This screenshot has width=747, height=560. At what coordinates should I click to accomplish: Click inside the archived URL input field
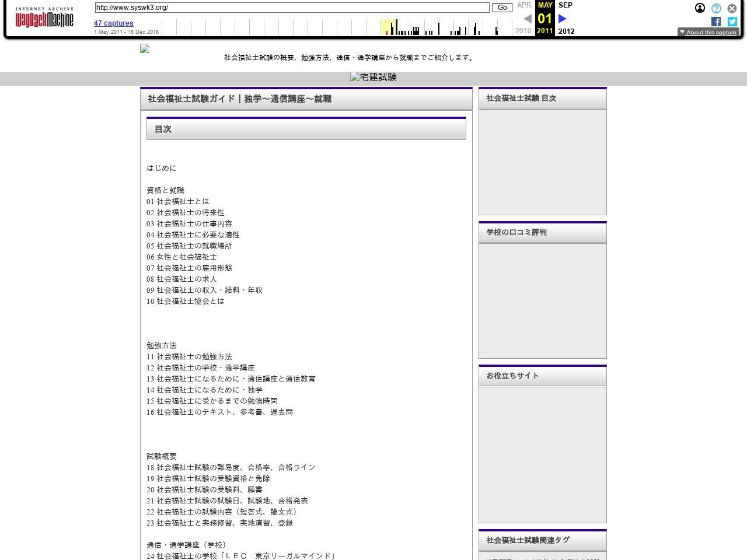click(x=292, y=8)
